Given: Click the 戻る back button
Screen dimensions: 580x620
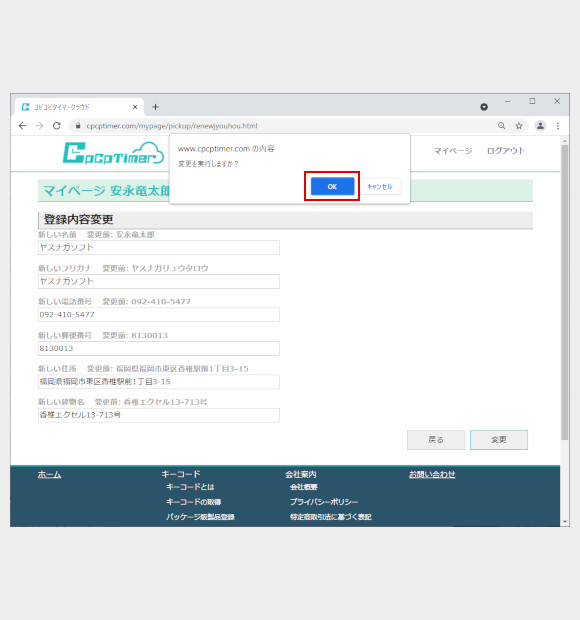Looking at the screenshot, I should tap(436, 440).
